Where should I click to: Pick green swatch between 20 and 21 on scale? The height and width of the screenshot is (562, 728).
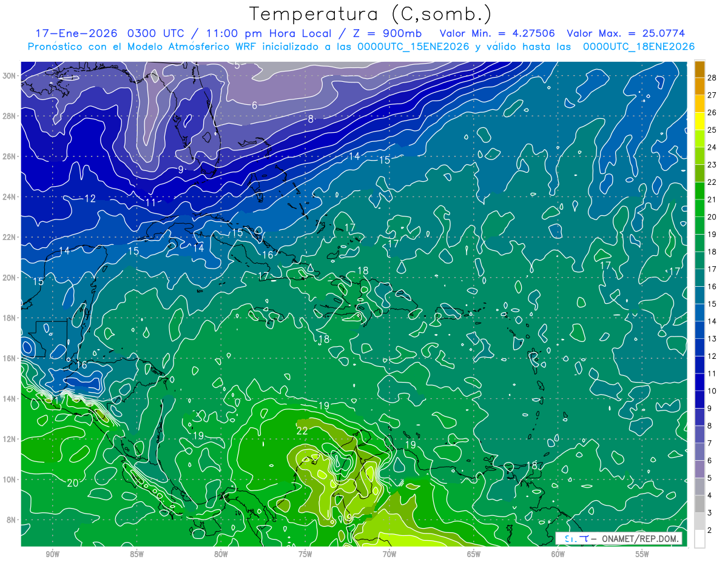coord(700,209)
